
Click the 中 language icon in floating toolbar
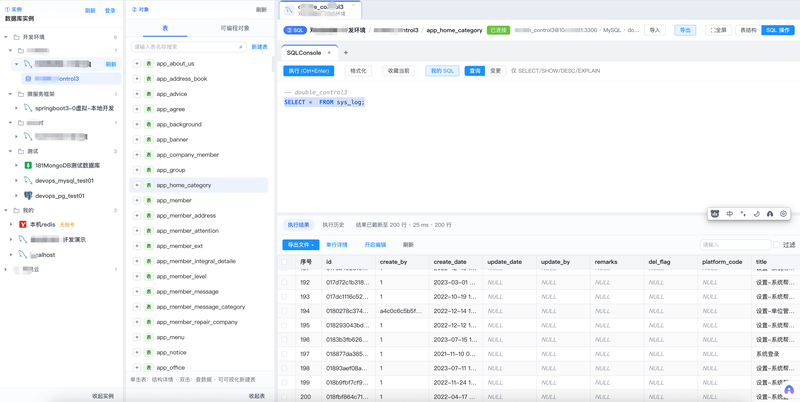point(730,214)
